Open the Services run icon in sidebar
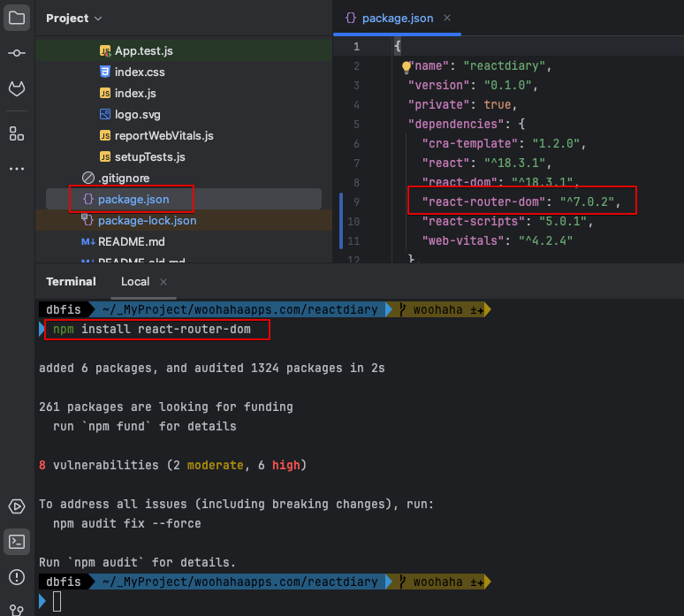This screenshot has height=616, width=684. [17, 506]
